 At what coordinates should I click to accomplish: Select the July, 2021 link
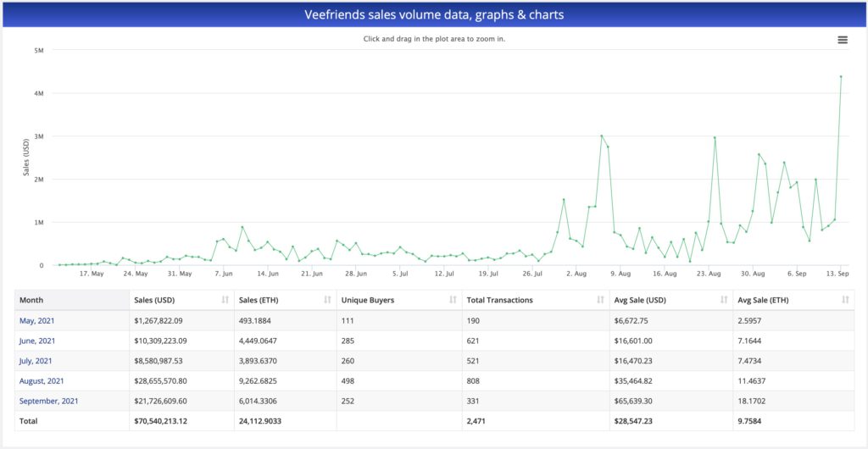pos(36,361)
